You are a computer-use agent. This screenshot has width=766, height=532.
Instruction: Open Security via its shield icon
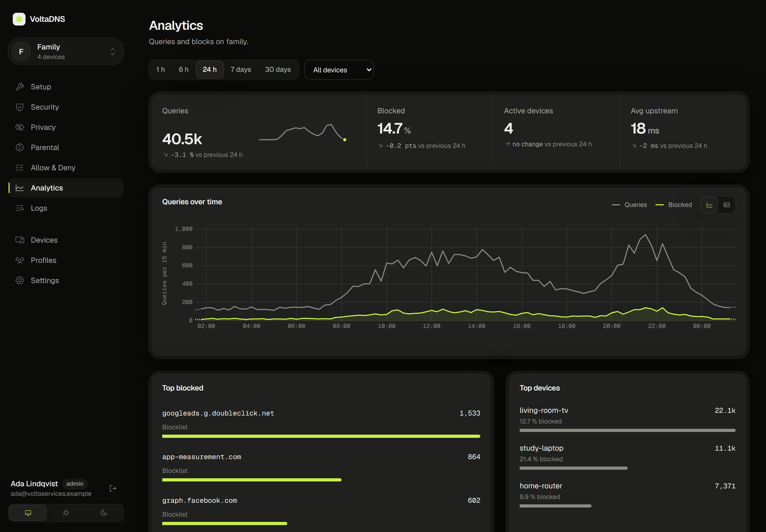pyautogui.click(x=20, y=107)
